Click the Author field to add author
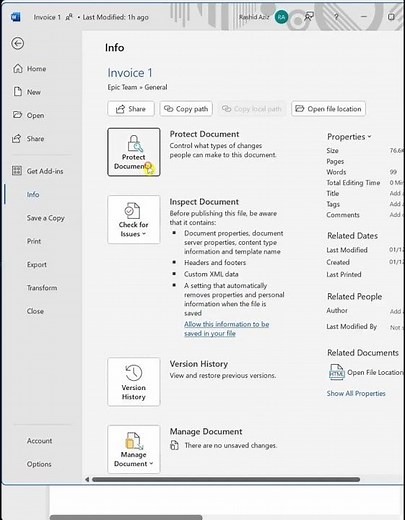The height and width of the screenshot is (520, 405). pyautogui.click(x=396, y=311)
